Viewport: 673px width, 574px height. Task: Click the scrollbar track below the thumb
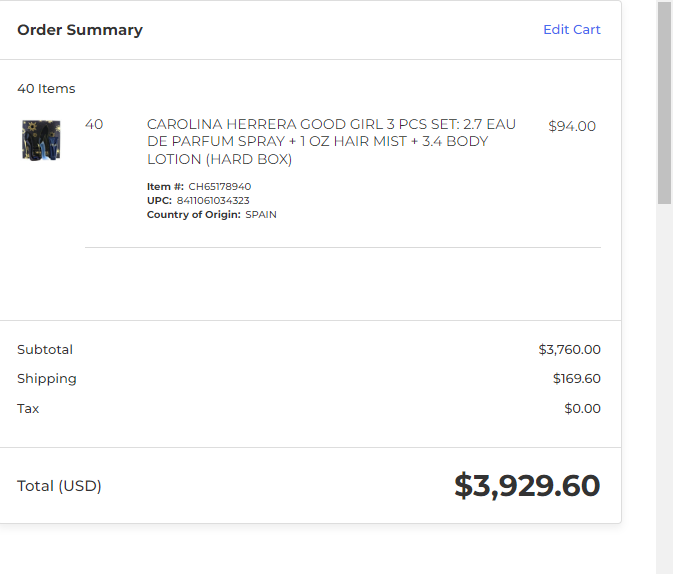tap(664, 389)
